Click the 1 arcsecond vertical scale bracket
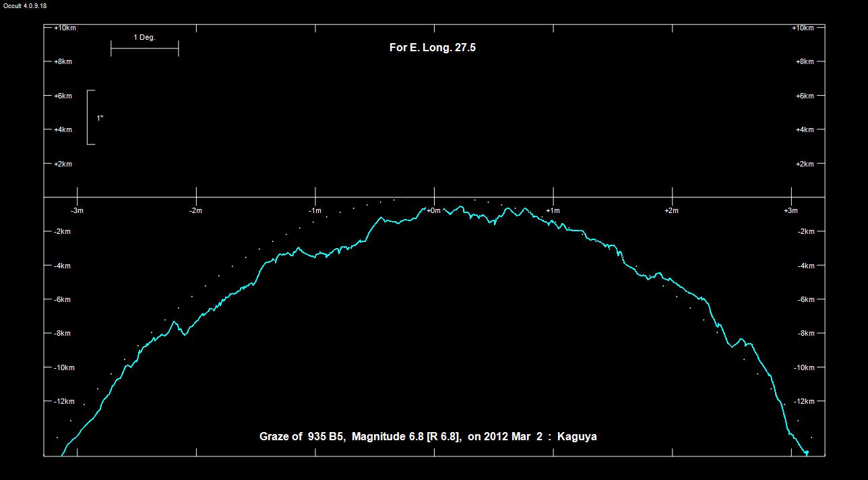The width and height of the screenshot is (868, 480). click(90, 117)
